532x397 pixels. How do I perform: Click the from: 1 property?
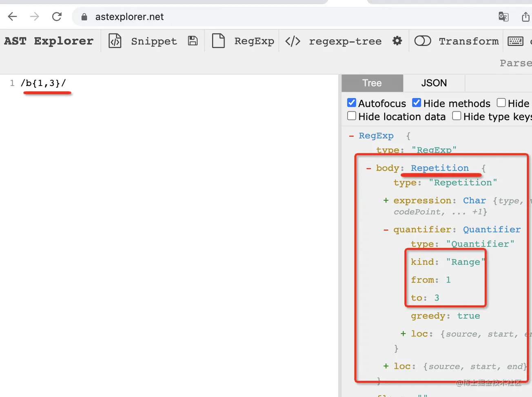[x=431, y=280]
